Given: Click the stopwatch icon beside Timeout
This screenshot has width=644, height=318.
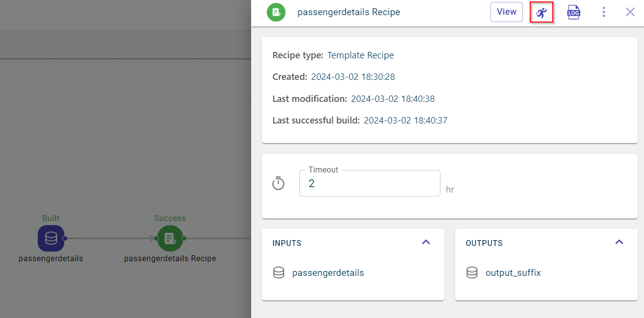Looking at the screenshot, I should [x=279, y=184].
